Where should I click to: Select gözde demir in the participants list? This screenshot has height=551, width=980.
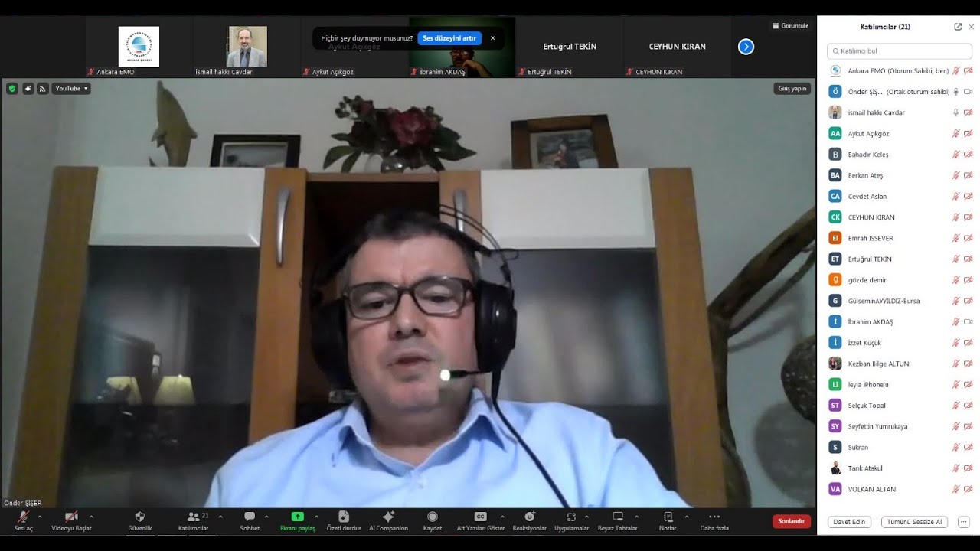tap(900, 280)
